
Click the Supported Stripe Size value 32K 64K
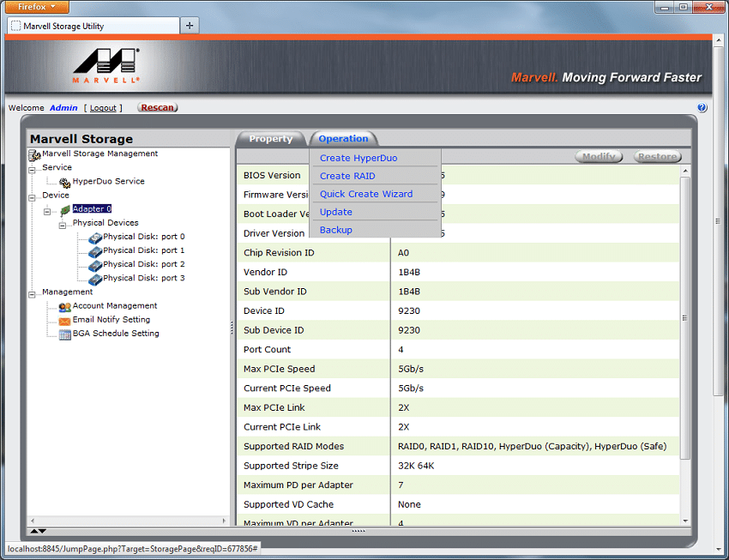416,466
